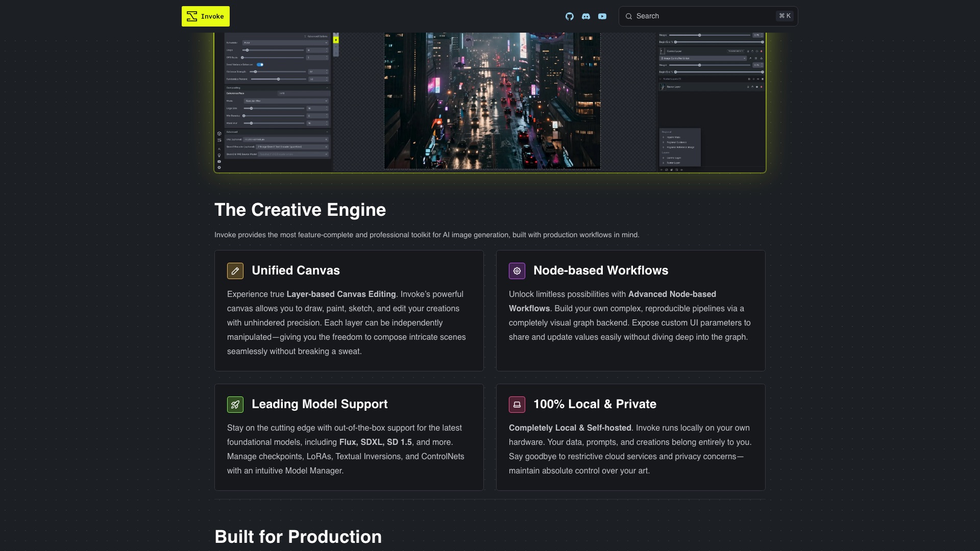This screenshot has height=551, width=980.
Task: Open the Discord community icon
Action: (586, 16)
